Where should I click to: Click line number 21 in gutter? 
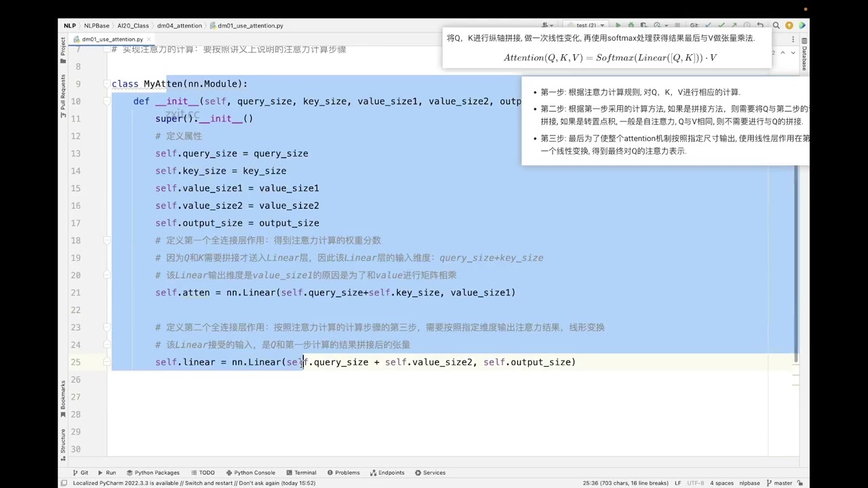point(75,292)
